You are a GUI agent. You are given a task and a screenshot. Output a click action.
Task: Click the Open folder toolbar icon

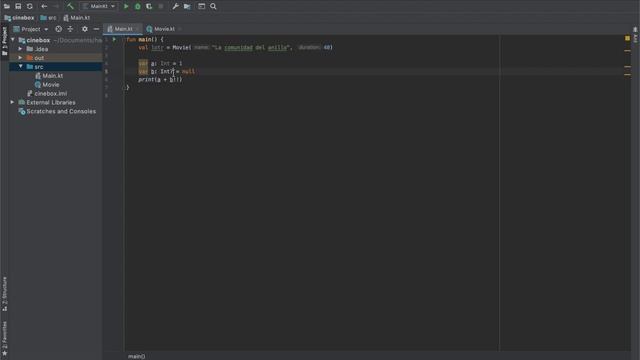(7, 6)
